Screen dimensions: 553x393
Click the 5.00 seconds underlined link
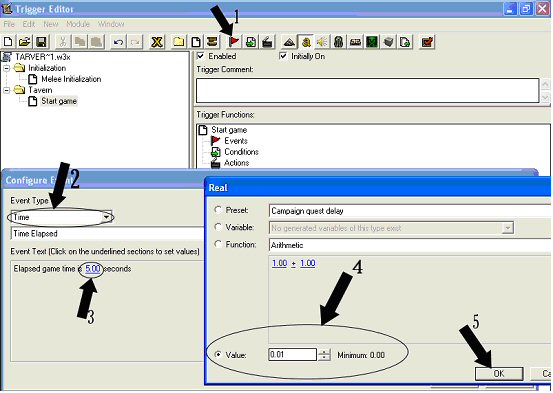tap(93, 269)
